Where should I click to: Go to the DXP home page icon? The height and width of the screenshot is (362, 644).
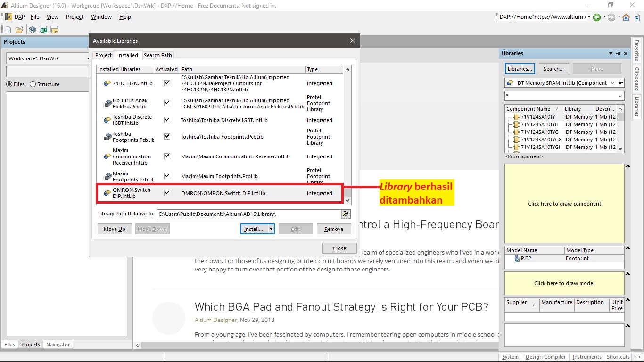click(626, 17)
